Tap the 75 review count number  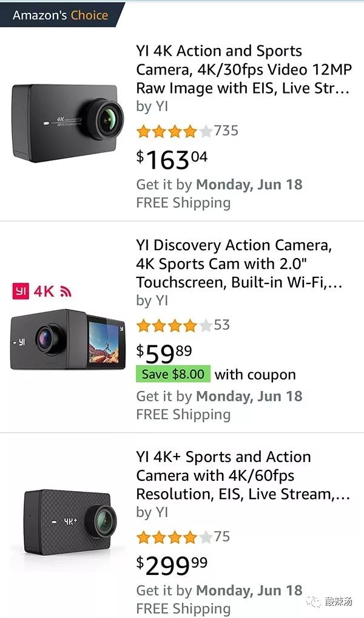point(222,537)
